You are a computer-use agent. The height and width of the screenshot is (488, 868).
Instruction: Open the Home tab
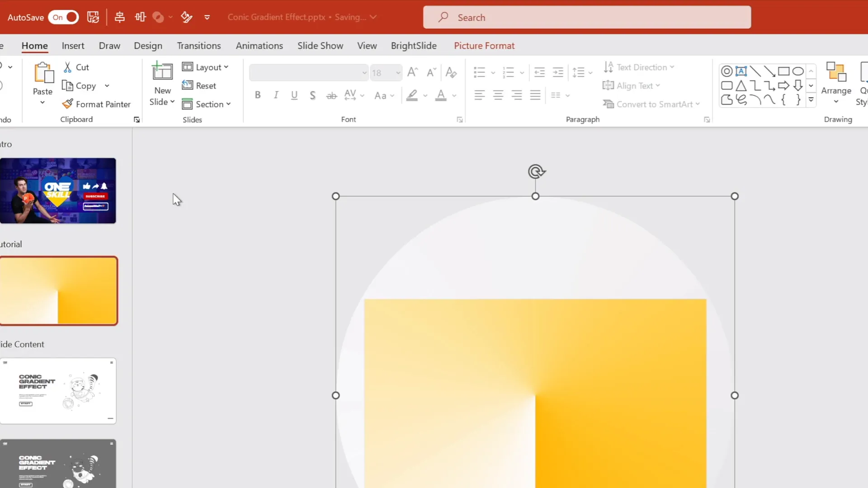(35, 46)
